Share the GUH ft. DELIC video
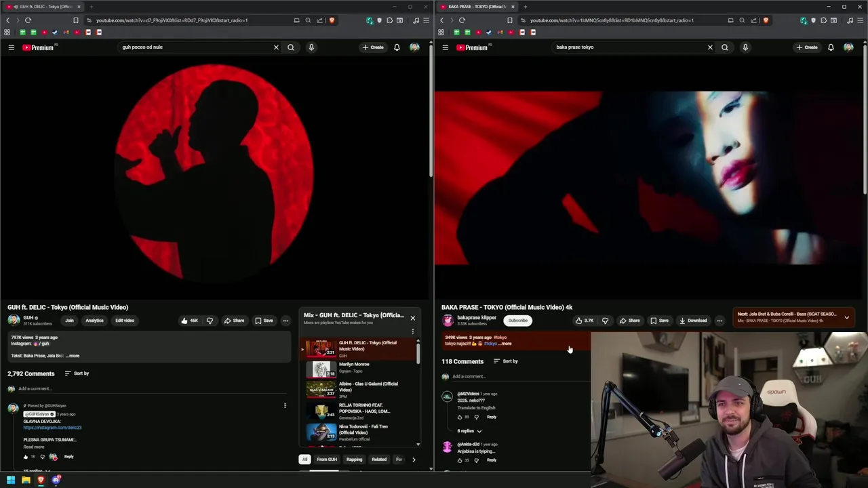This screenshot has width=868, height=488. click(x=234, y=321)
